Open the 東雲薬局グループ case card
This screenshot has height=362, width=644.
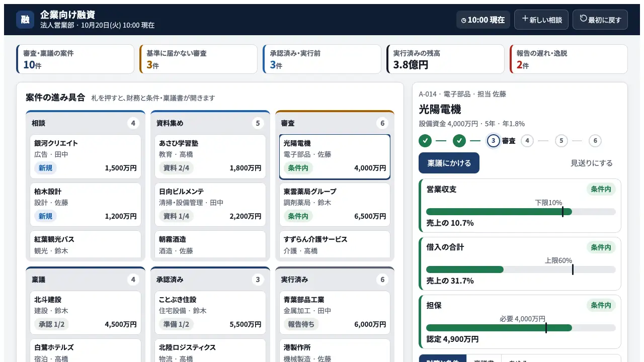pyautogui.click(x=335, y=205)
